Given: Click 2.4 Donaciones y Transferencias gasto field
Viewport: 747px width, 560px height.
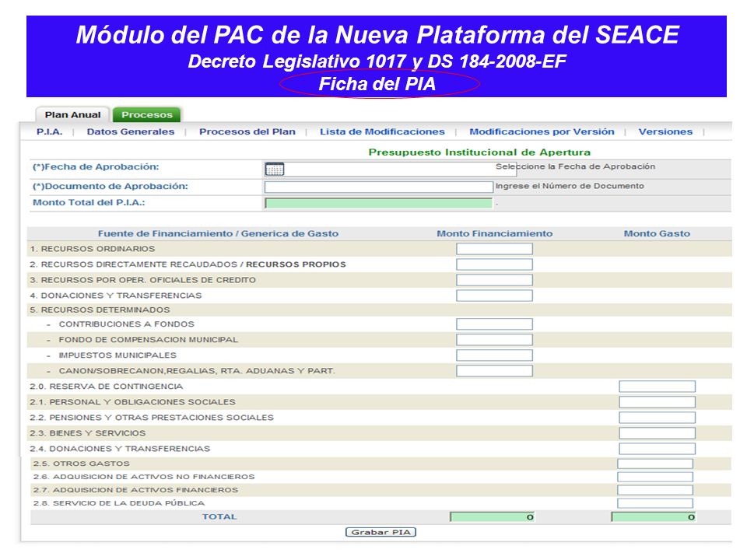Looking at the screenshot, I should coord(657,449).
